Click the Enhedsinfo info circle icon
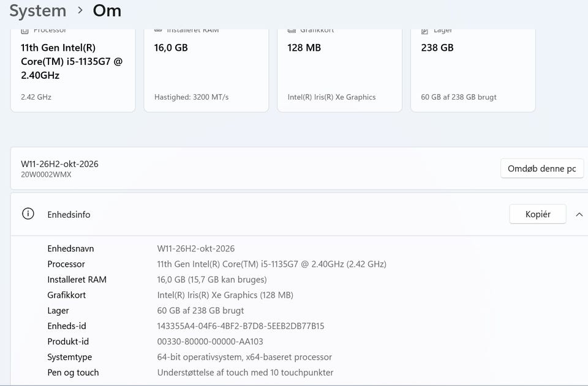The width and height of the screenshot is (588, 386). click(x=28, y=214)
